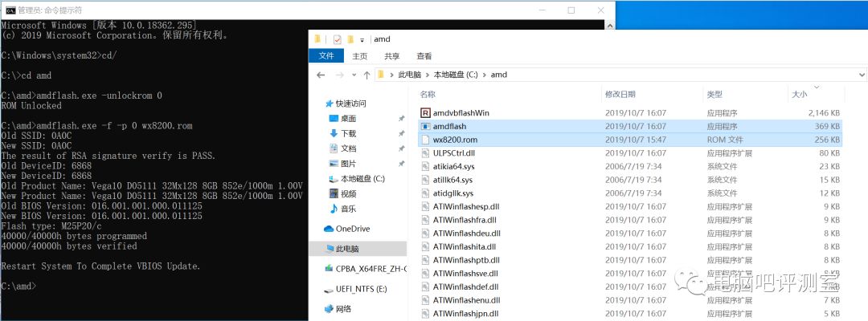Click the command prompt vertical scrollbar
Image resolution: width=868 pixels, height=321 pixels.
[x=609, y=25]
